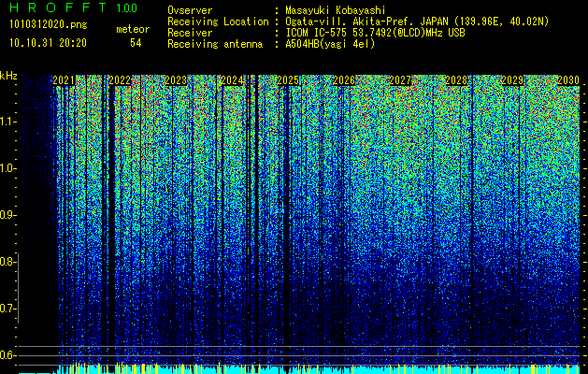Click the HROFFT 1.0.0 title text
Screen dimensions: 588x374
[73, 7]
